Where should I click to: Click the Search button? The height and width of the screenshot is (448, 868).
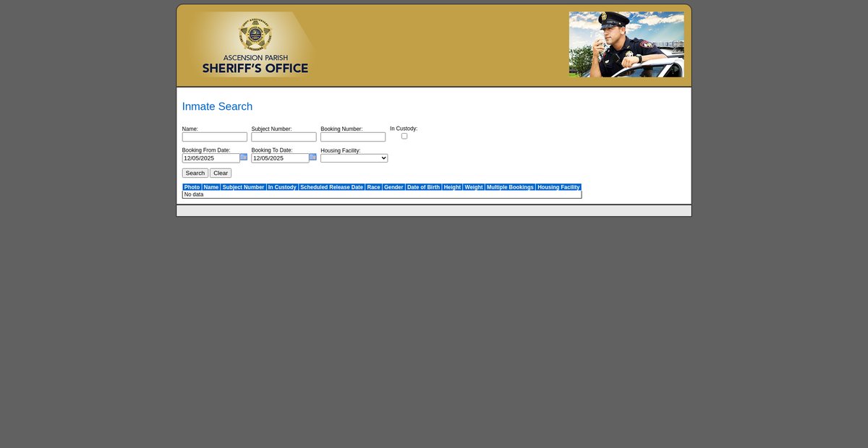coord(195,173)
